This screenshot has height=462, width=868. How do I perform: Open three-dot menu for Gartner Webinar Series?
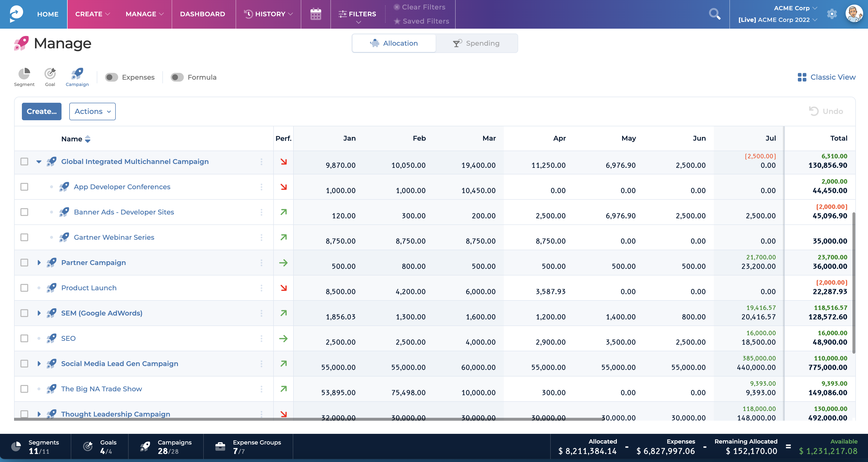tap(261, 237)
